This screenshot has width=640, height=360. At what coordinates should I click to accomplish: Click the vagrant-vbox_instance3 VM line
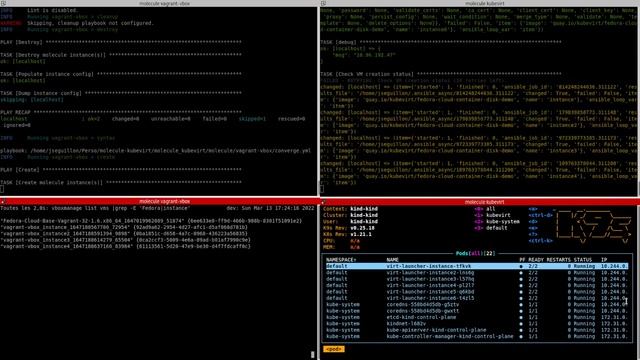click(126, 240)
